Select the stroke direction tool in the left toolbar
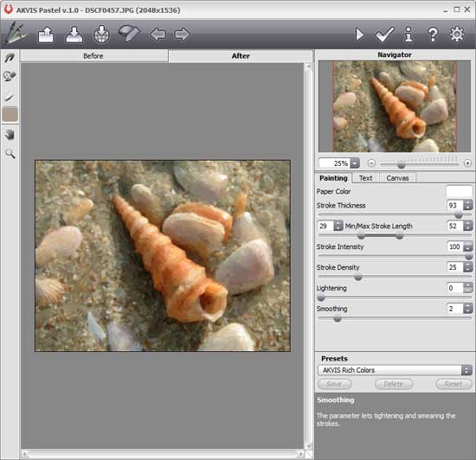The height and width of the screenshot is (460, 476). pos(10,57)
